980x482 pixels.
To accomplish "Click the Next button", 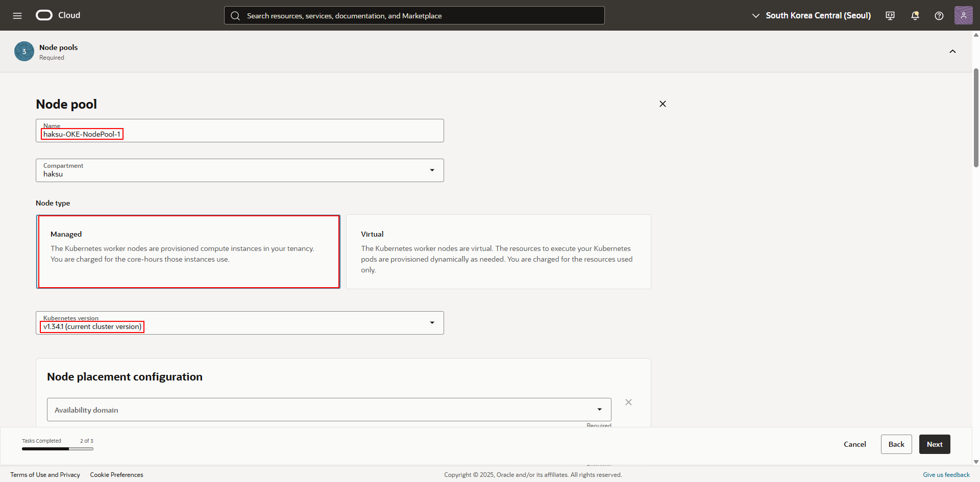I will pos(934,444).
